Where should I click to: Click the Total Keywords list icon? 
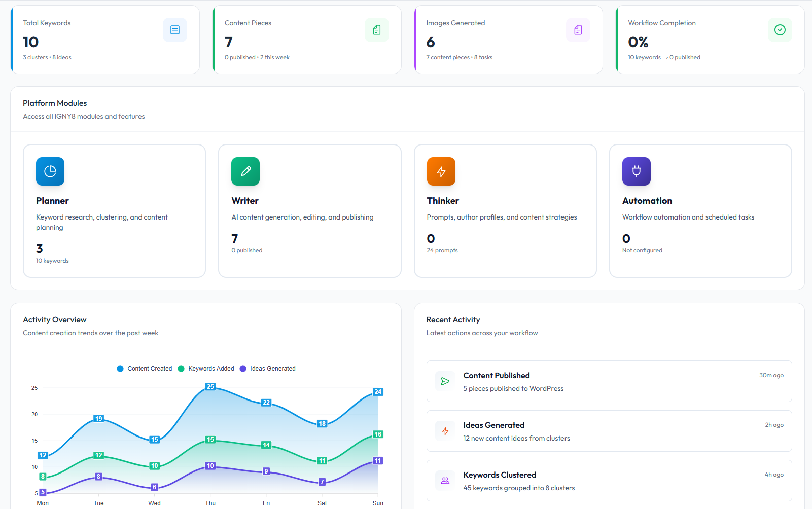click(175, 30)
